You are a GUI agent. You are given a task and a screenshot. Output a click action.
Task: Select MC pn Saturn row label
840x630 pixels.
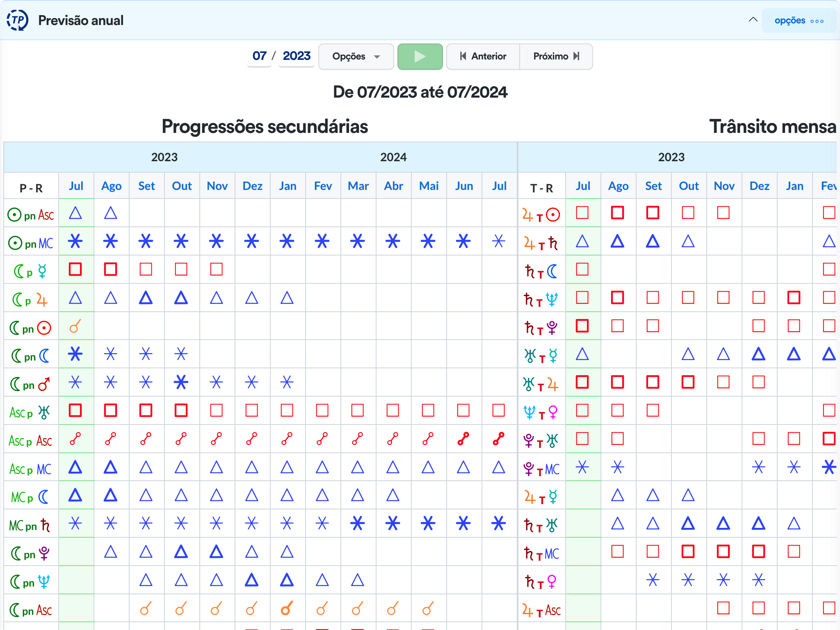pyautogui.click(x=30, y=525)
